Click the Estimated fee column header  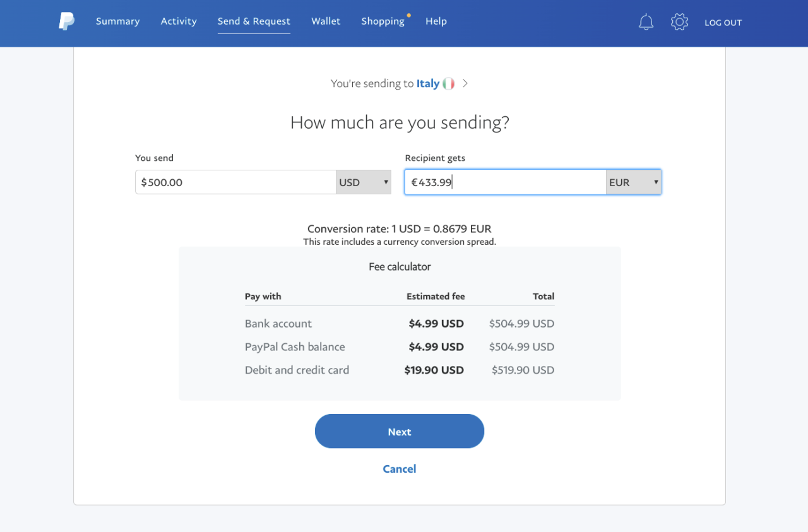(436, 297)
